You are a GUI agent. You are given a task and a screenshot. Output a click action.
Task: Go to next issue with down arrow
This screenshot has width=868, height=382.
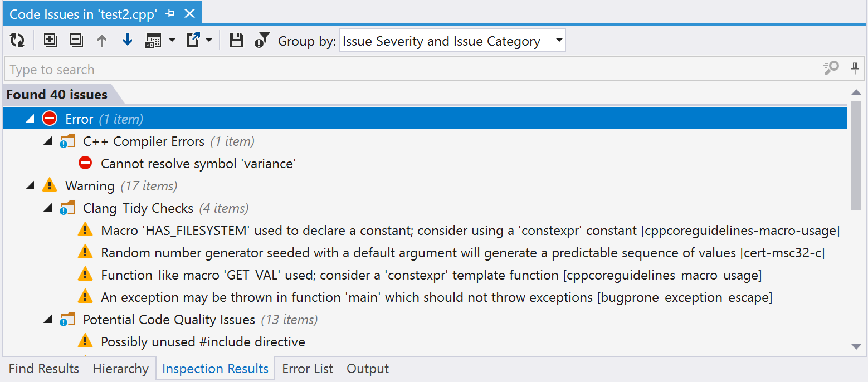(127, 40)
